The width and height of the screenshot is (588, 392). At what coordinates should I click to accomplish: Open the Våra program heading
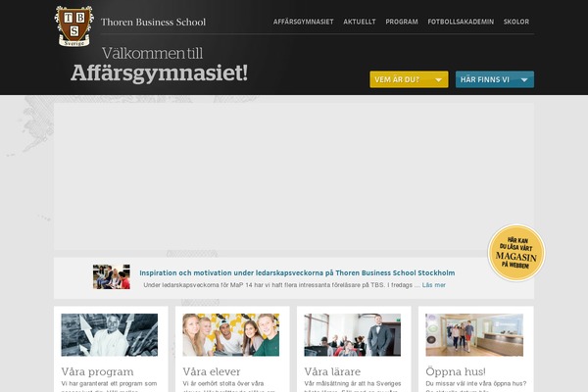point(97,371)
